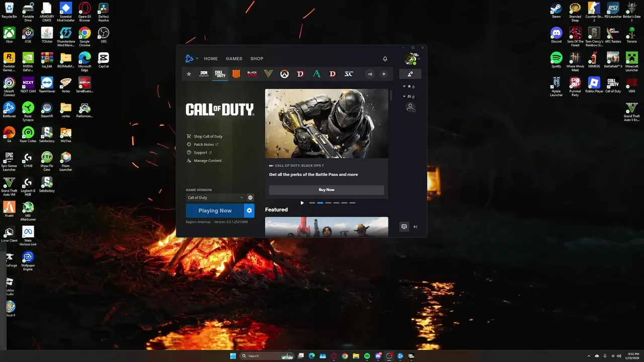Select the Minecraft Launcher desktop icon

point(631,61)
